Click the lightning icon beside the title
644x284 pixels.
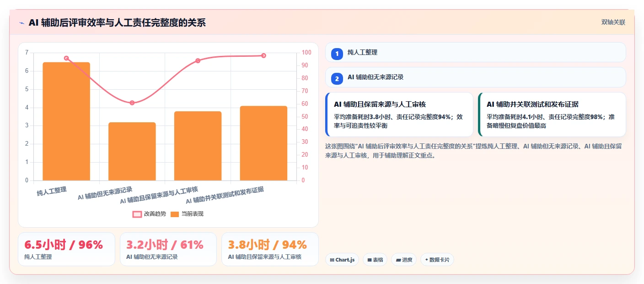[x=22, y=23]
